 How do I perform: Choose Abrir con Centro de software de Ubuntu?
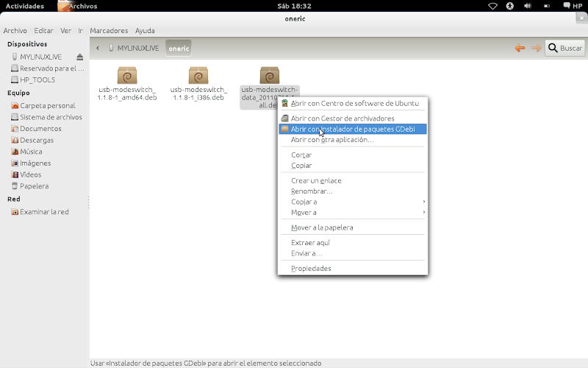click(353, 103)
